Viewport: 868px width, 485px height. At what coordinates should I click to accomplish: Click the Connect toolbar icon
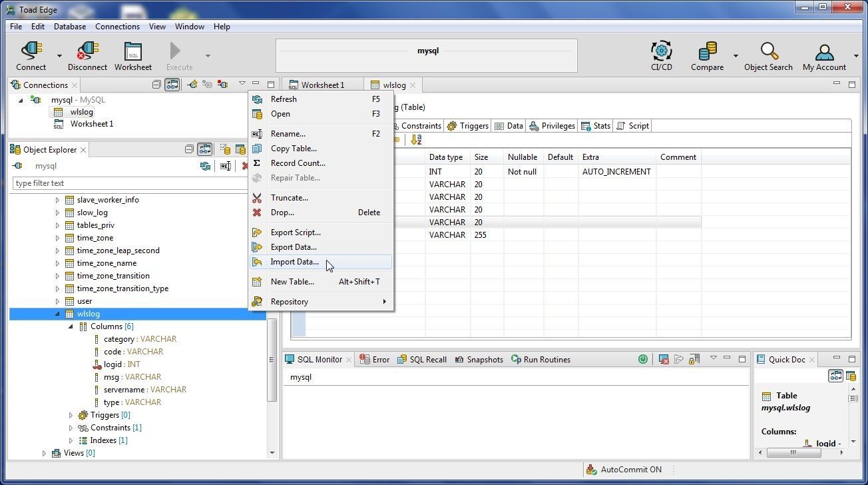tap(31, 56)
